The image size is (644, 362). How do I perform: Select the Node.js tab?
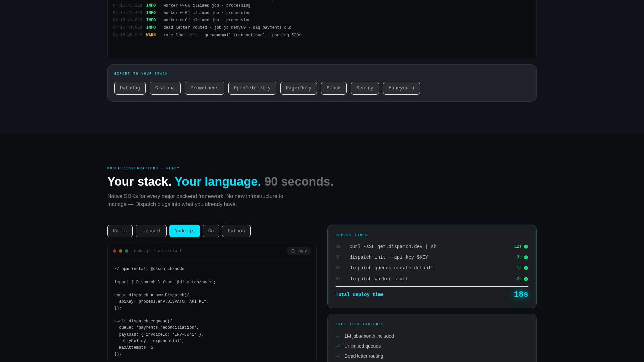coord(184,231)
